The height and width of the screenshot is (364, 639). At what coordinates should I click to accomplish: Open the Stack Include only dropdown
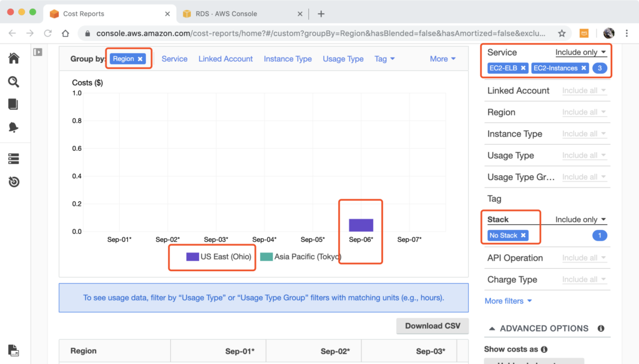coord(581,219)
